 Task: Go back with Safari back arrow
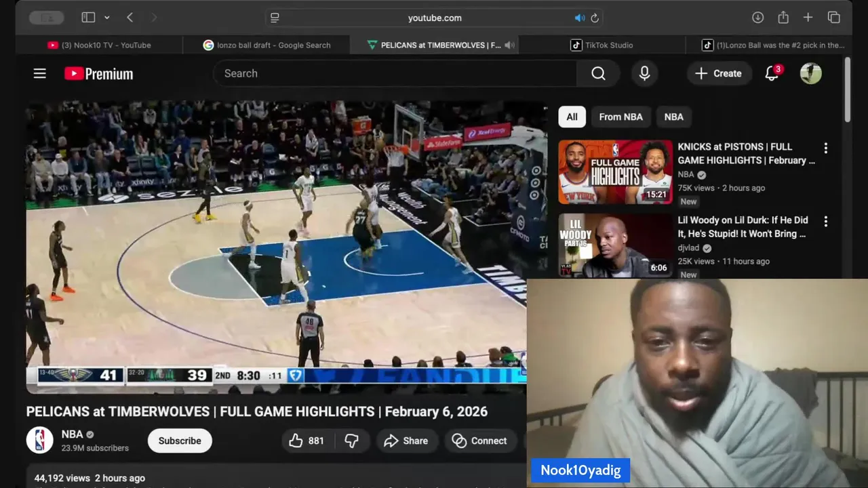coord(130,18)
